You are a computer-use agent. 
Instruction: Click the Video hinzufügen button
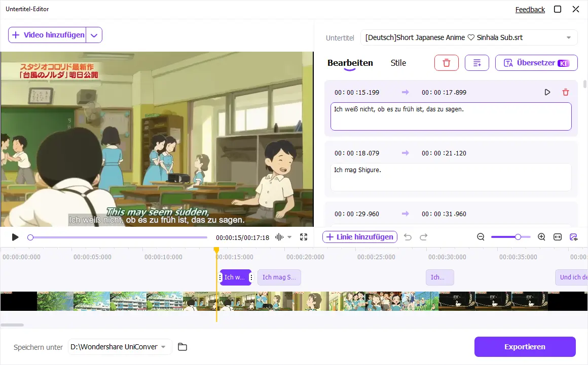tap(48, 35)
